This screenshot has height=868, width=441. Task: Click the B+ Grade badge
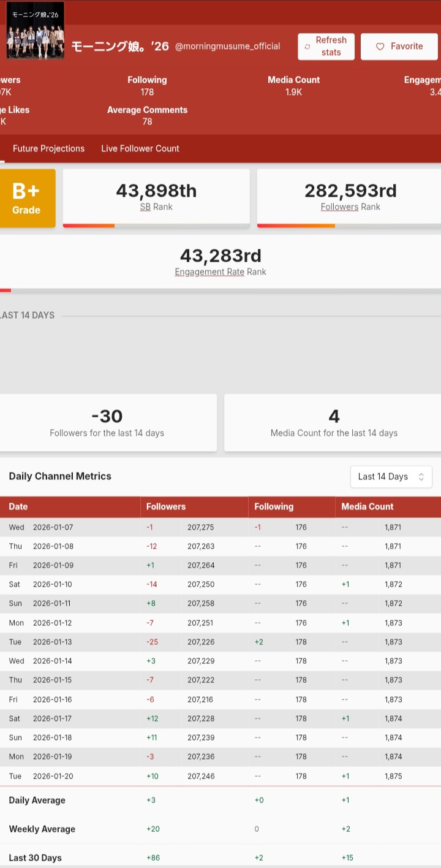click(x=26, y=198)
